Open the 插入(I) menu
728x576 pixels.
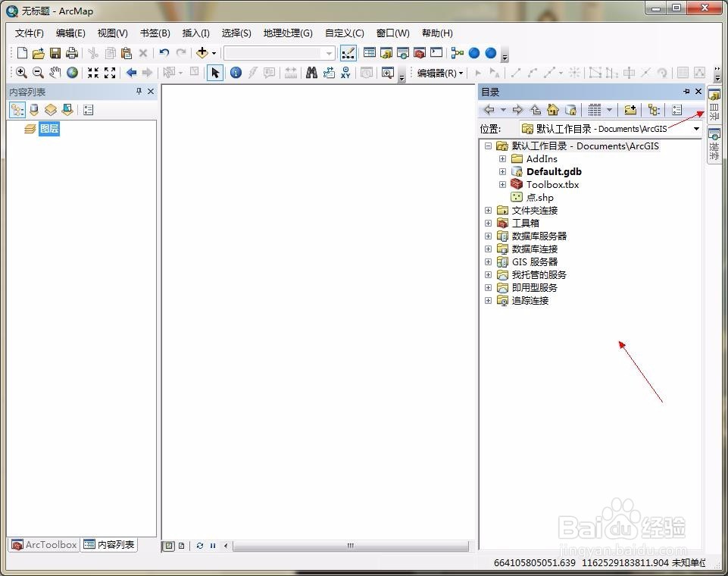point(196,33)
